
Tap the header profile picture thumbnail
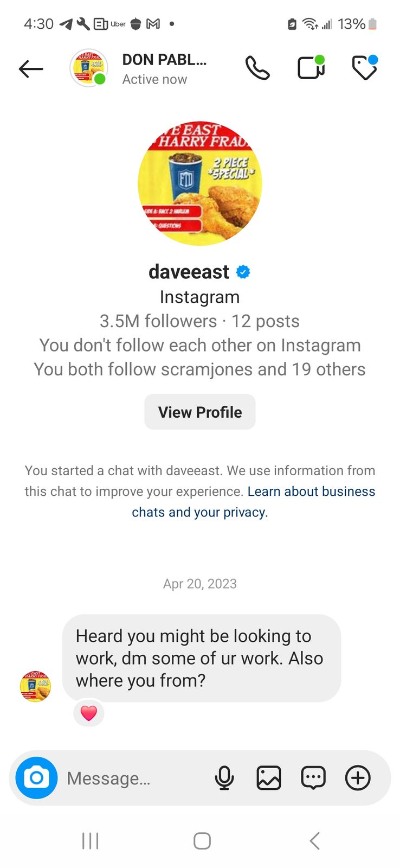(x=89, y=68)
